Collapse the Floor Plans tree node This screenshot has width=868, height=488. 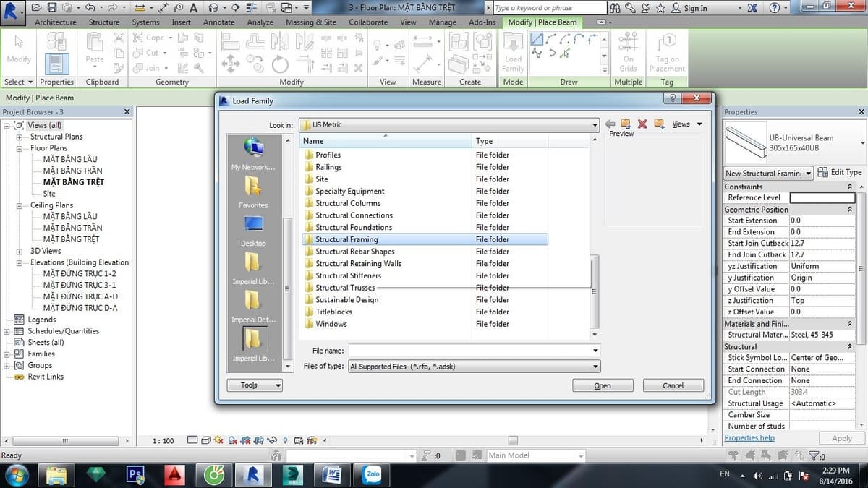click(19, 148)
